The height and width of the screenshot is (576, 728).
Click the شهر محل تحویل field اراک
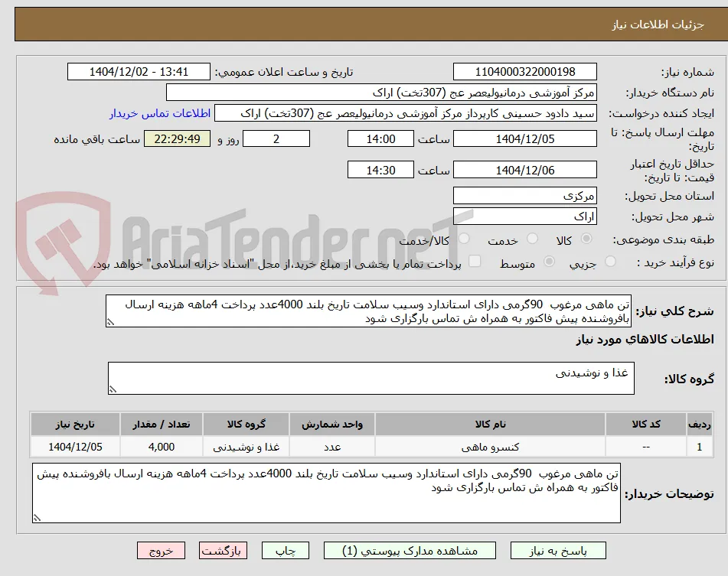point(524,216)
